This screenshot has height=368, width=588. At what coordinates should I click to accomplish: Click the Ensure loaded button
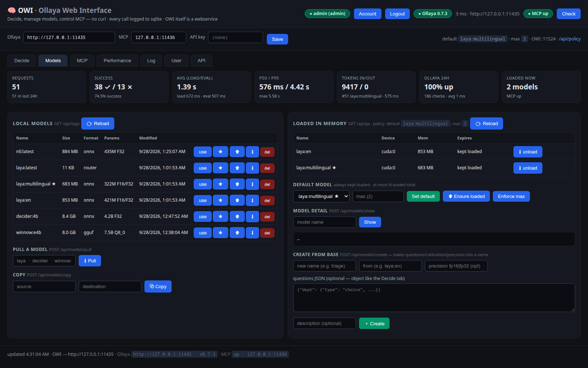(466, 196)
